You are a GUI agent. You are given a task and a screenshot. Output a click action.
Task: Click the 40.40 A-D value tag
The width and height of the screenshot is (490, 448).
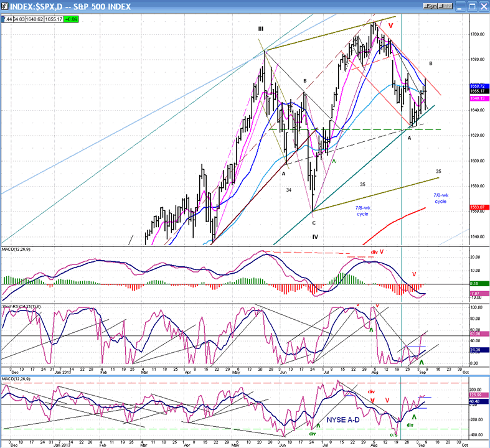479,401
